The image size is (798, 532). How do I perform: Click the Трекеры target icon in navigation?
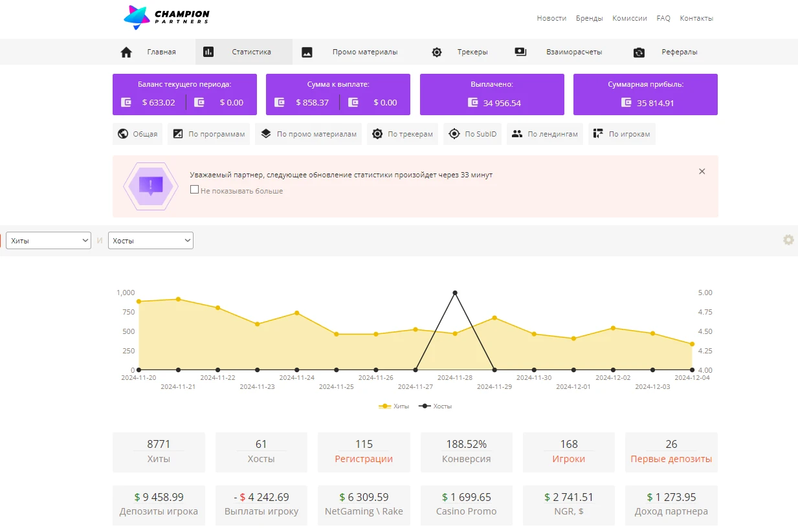point(437,52)
